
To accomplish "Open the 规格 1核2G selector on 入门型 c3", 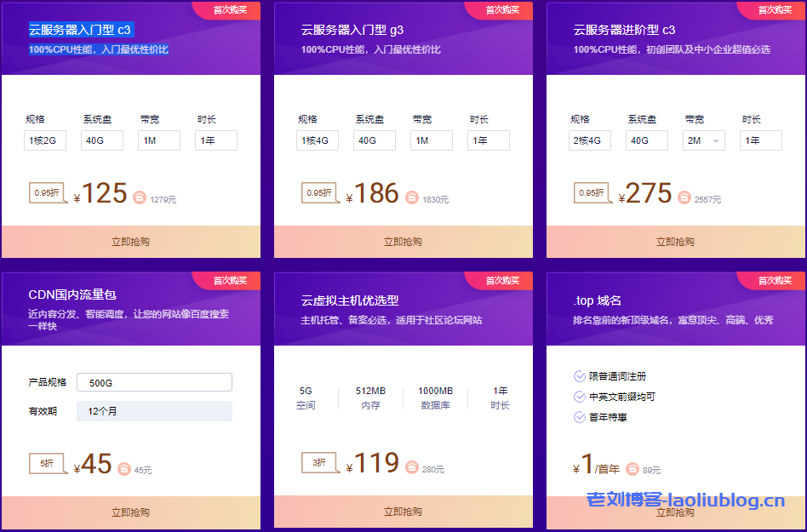I will [x=44, y=140].
